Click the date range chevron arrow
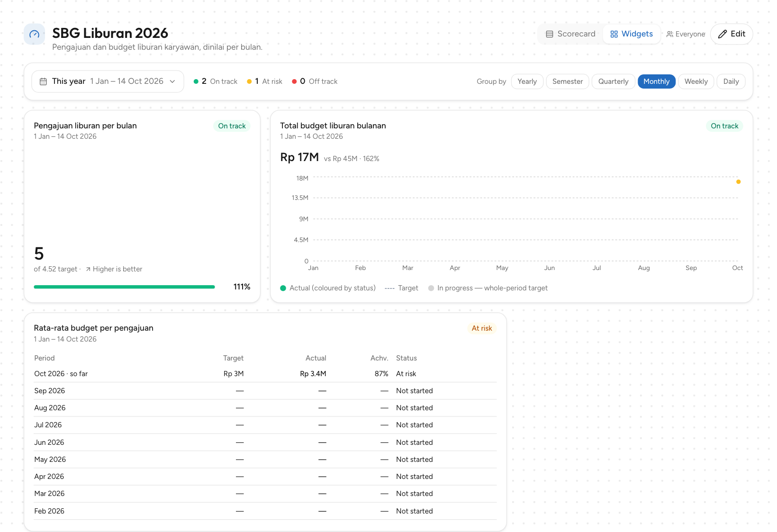This screenshot has height=532, width=777. click(x=172, y=81)
